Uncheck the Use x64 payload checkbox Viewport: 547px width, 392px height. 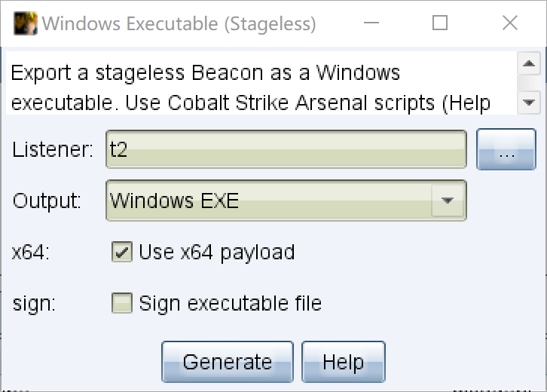[122, 251]
